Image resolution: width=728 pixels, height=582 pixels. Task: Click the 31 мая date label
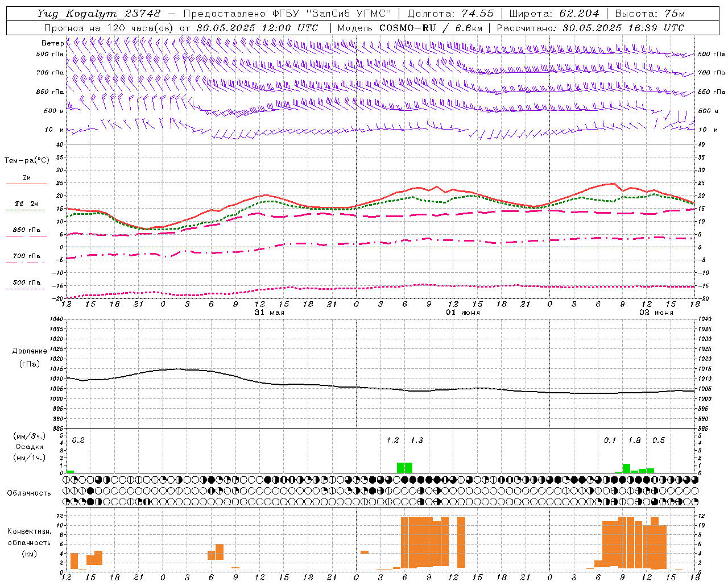[x=269, y=313]
